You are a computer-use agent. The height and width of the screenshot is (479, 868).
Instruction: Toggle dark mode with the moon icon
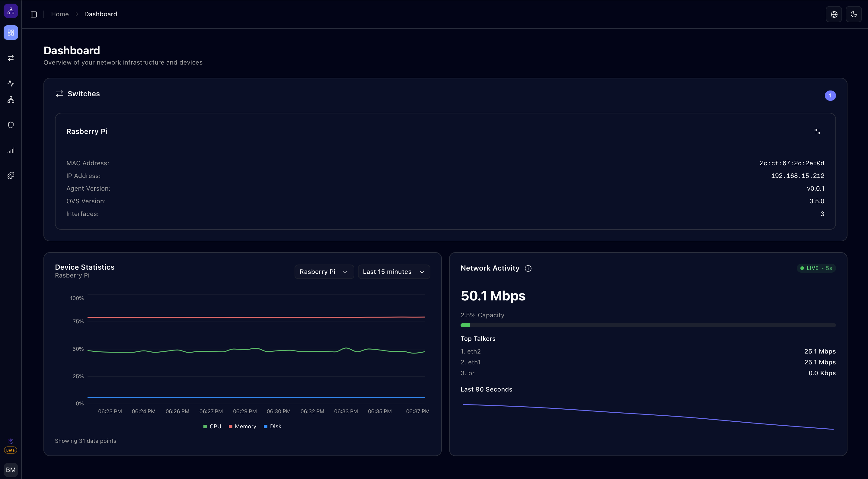[854, 14]
